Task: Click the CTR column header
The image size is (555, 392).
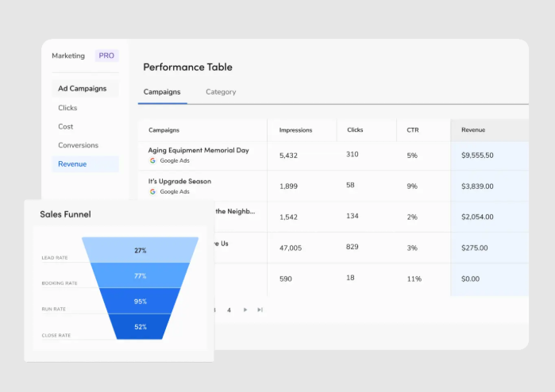Action: point(413,130)
